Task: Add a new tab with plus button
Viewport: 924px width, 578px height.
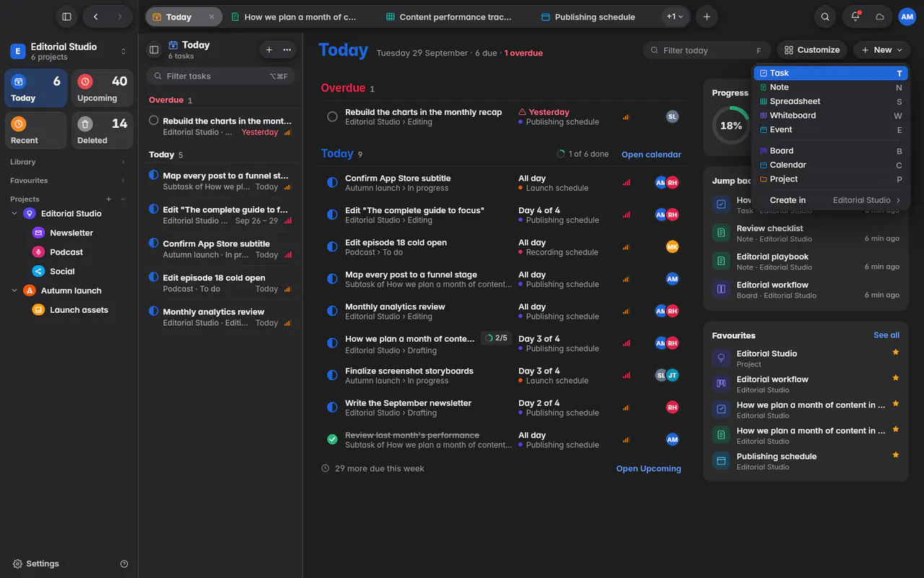Action: click(707, 17)
